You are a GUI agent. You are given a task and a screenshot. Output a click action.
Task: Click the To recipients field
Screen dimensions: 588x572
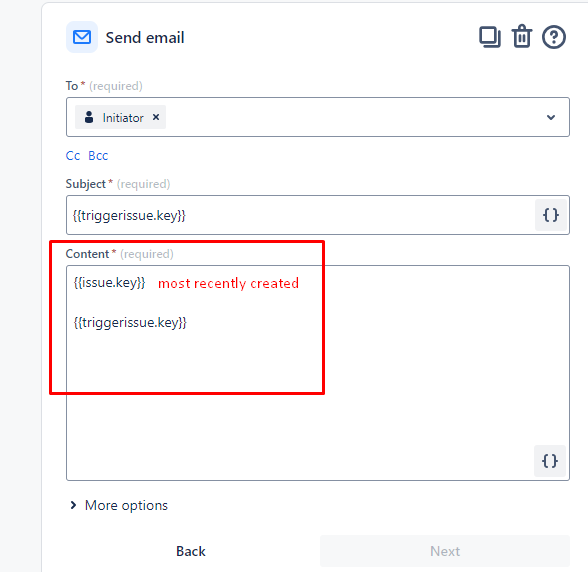(318, 117)
